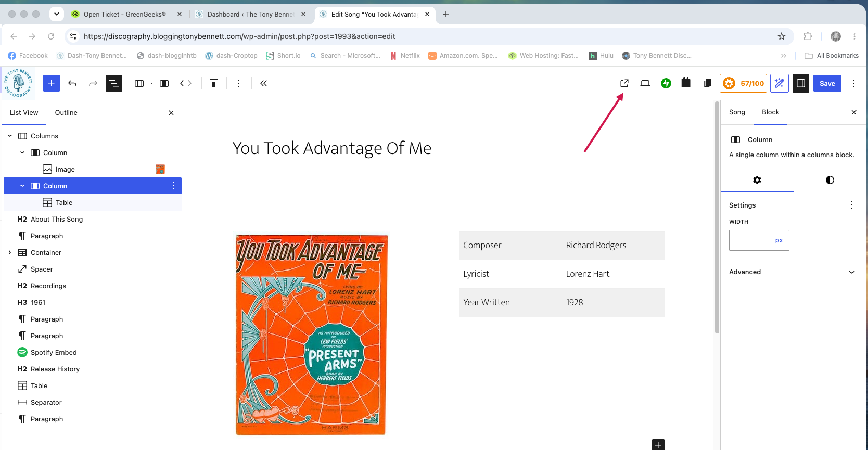Image resolution: width=868 pixels, height=450 pixels.
Task: Click the black clipboard plugin icon
Action: pos(686,83)
